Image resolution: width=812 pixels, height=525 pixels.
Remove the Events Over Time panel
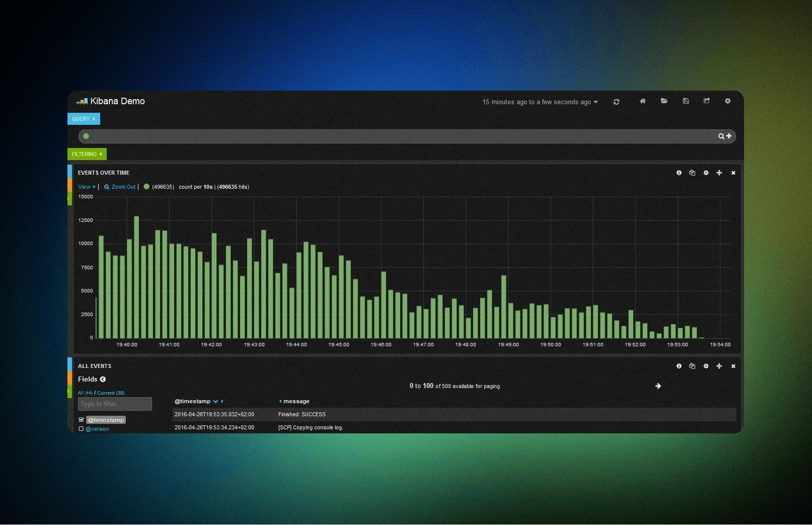pos(733,173)
